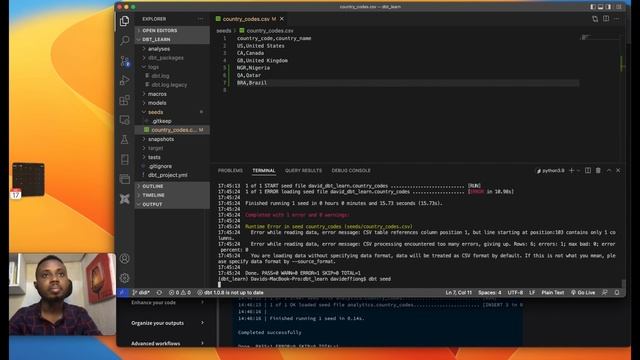The width and height of the screenshot is (640, 360).
Task: Open the Manage gear icon
Action: click(124, 278)
